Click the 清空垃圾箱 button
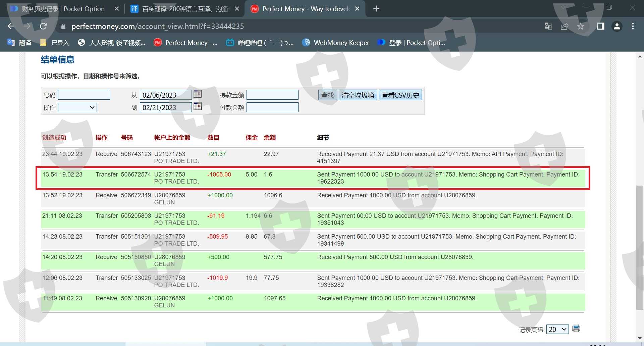644x346 pixels. click(358, 95)
